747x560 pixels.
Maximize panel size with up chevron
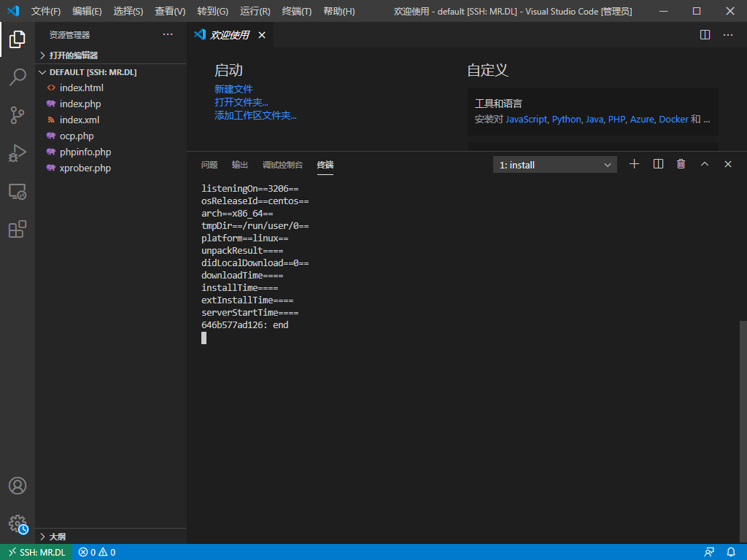pos(705,164)
